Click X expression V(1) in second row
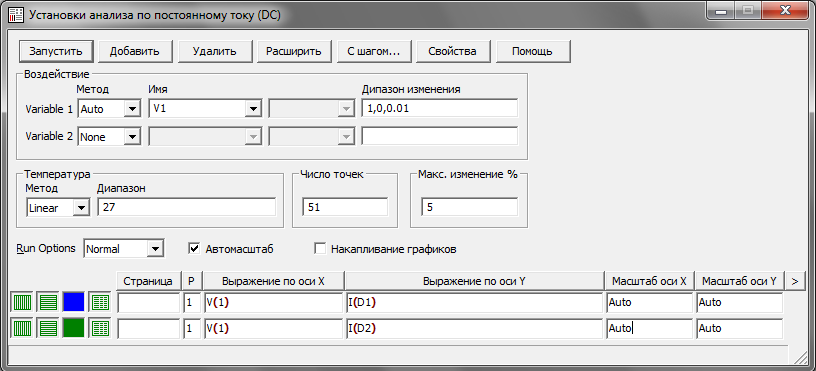The height and width of the screenshot is (371, 816). point(274,328)
